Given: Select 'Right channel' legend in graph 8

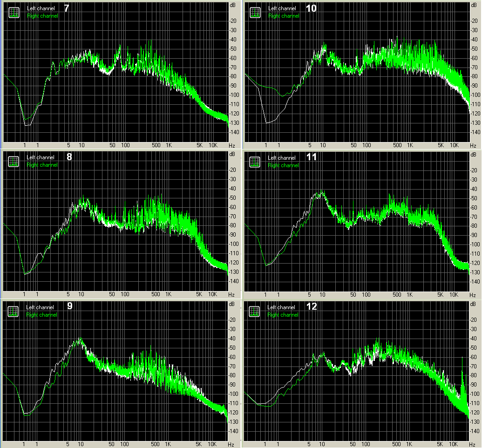Looking at the screenshot, I should click(x=42, y=165).
